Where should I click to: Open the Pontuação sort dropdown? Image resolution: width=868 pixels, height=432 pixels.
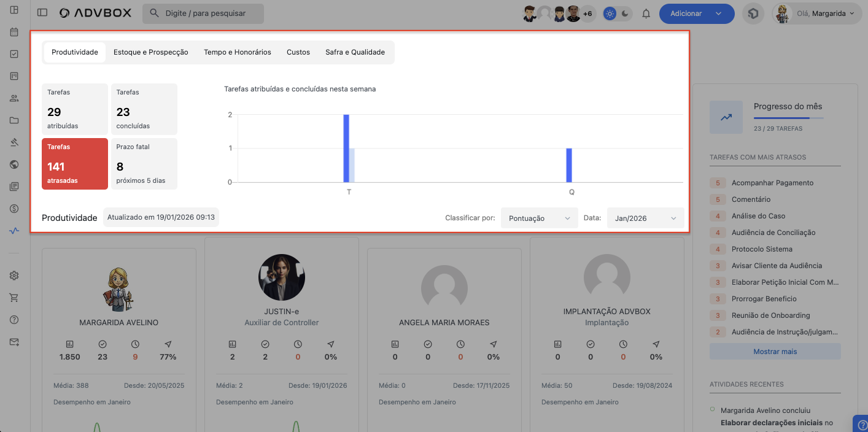[539, 218]
